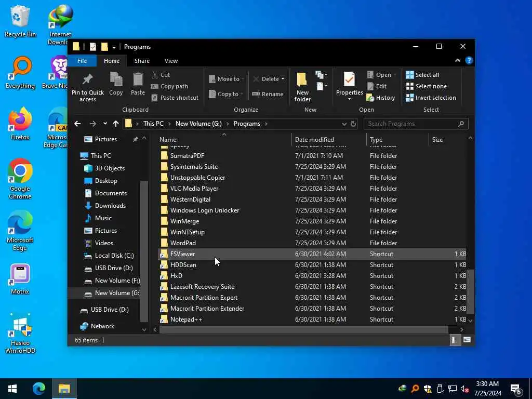Open Recycle Bin on desktop

coord(20,21)
